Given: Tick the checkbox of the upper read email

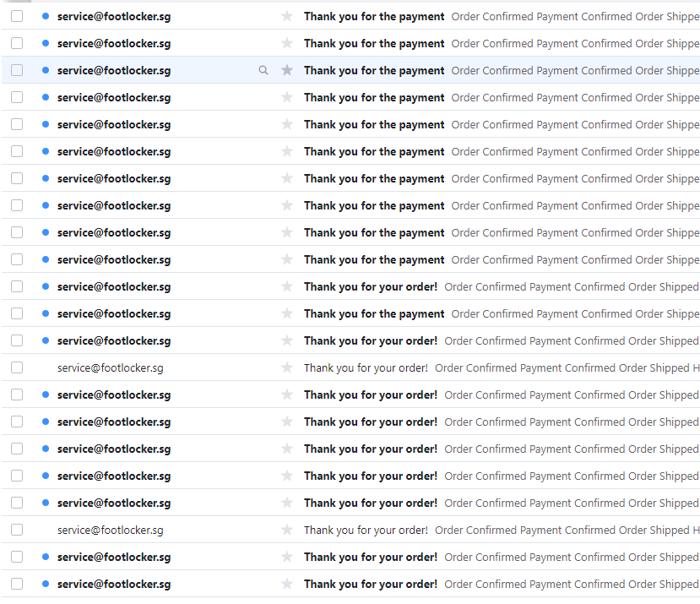Looking at the screenshot, I should click(17, 367).
